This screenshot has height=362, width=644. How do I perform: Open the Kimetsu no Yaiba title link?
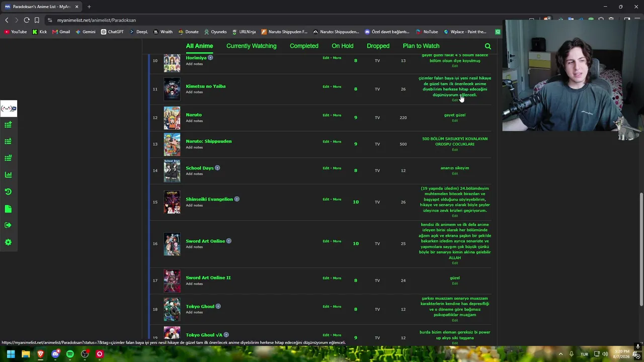[206, 86]
